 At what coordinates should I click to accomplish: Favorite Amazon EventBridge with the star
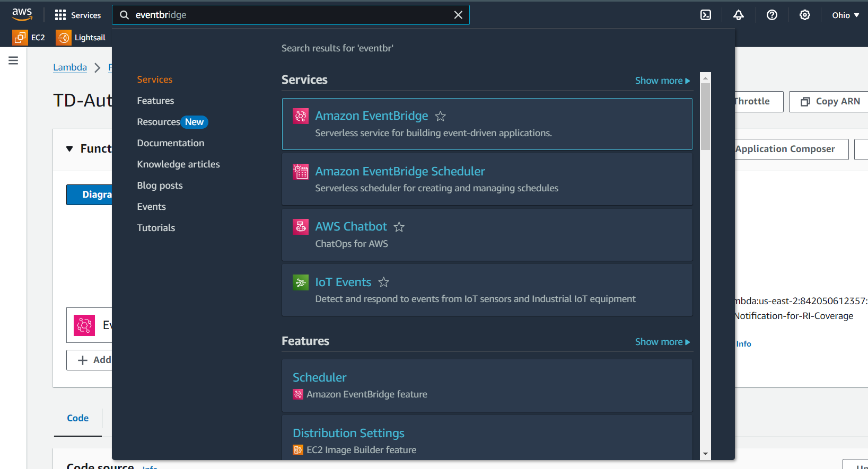[440, 116]
